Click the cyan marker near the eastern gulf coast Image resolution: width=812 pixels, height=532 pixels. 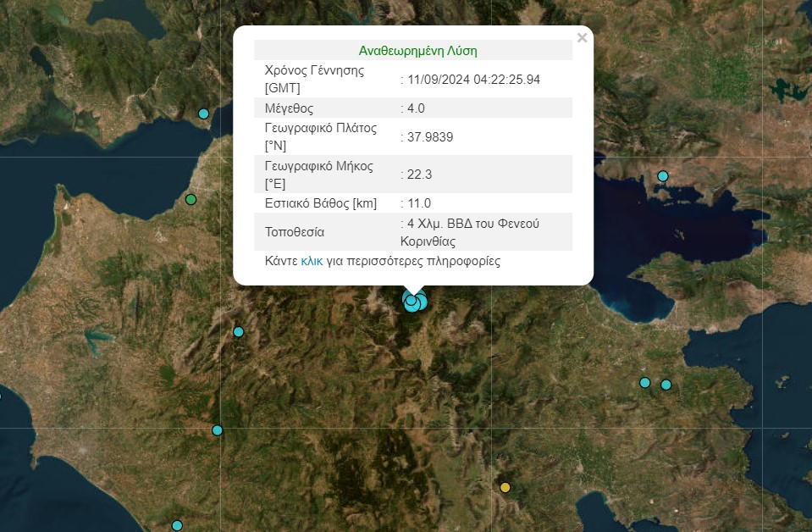pyautogui.click(x=661, y=175)
